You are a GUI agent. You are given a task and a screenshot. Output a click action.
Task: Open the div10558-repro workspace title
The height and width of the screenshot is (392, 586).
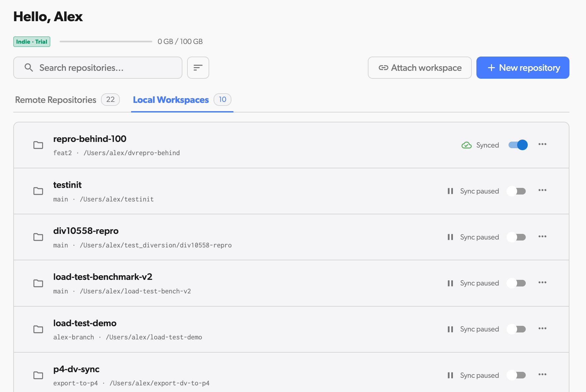[x=86, y=231]
